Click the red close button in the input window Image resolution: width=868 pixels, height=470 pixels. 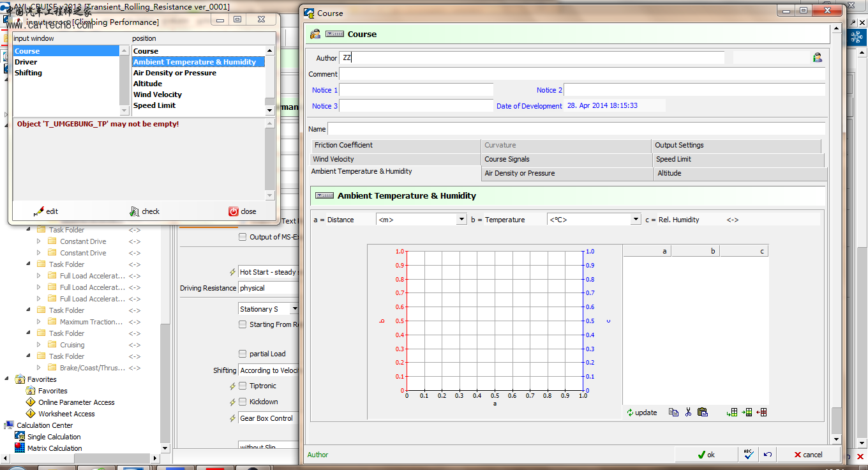[x=243, y=211]
